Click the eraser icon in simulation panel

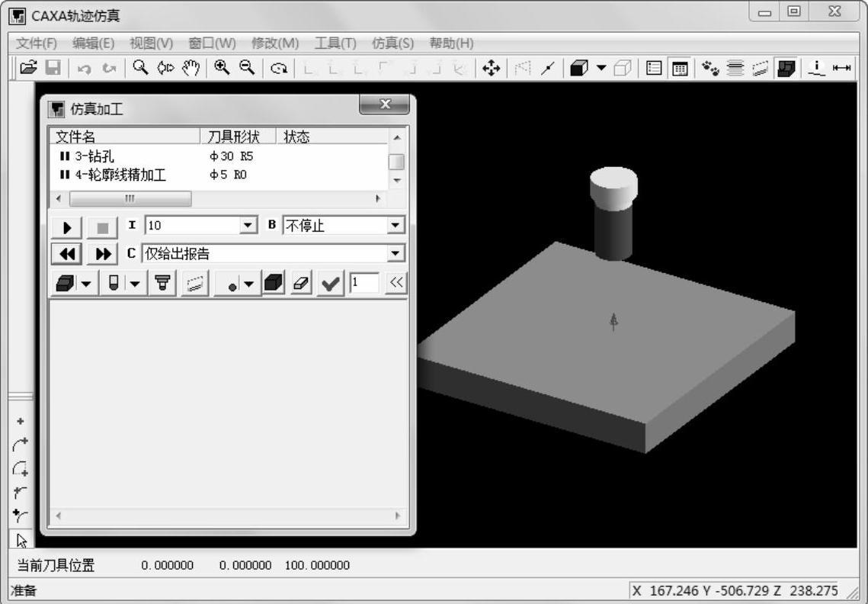pos(300,283)
